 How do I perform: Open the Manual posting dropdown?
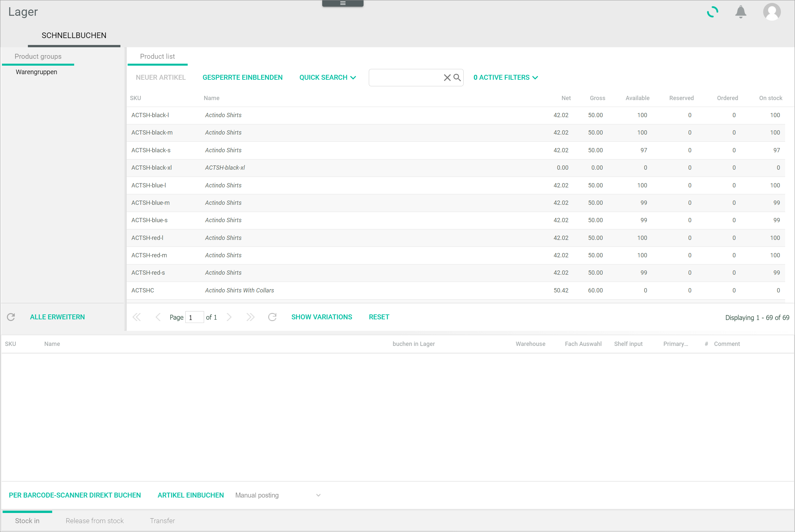[278, 495]
